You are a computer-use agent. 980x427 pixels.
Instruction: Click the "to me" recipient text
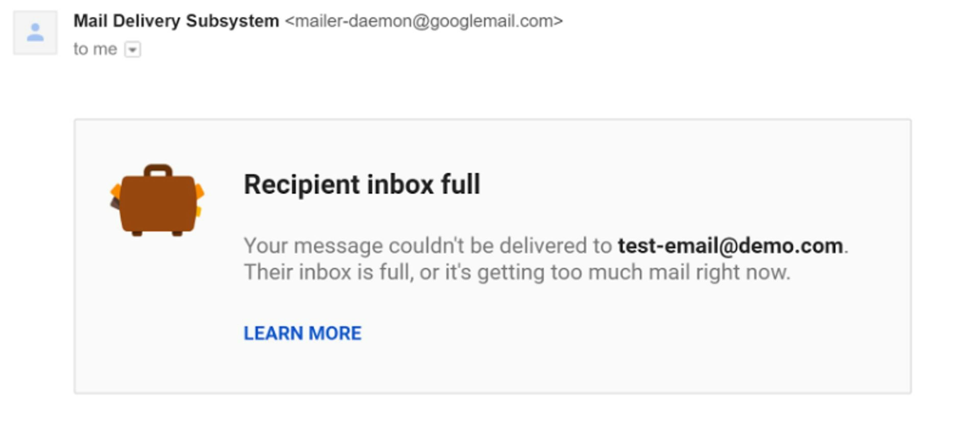click(95, 49)
